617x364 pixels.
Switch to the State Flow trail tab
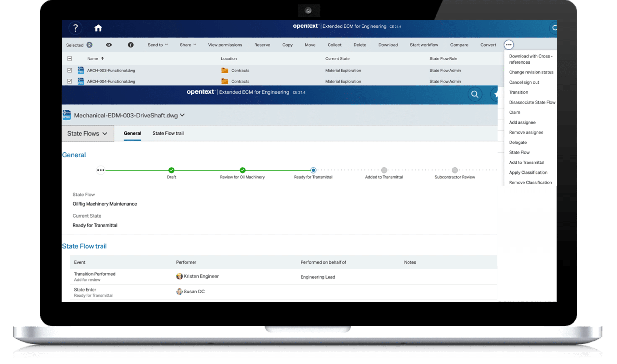168,133
